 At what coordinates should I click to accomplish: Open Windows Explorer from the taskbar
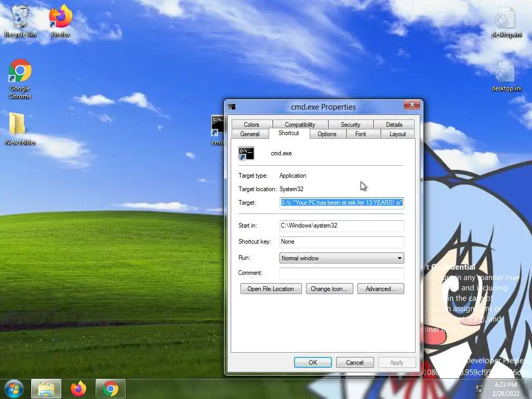click(46, 389)
